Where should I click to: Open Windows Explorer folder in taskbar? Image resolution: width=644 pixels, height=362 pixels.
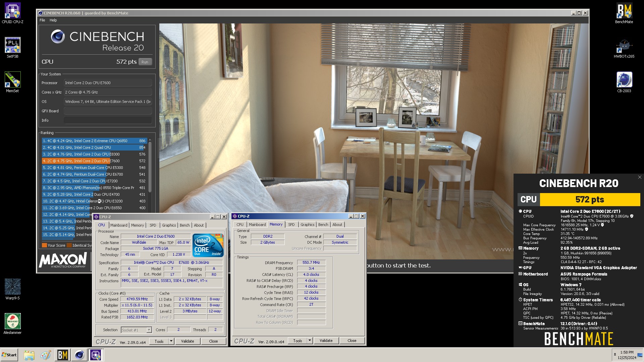29,355
